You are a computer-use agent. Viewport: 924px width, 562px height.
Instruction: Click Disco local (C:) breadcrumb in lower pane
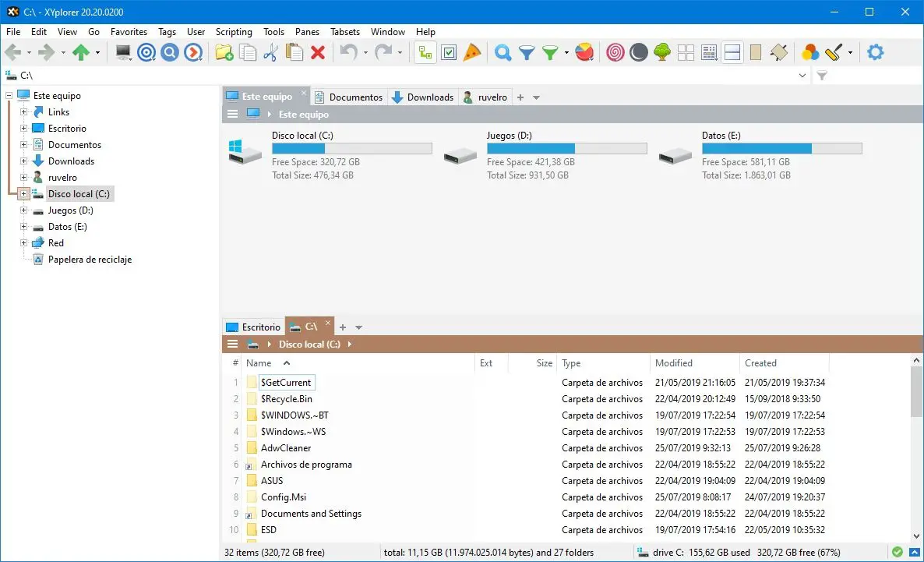coord(309,345)
